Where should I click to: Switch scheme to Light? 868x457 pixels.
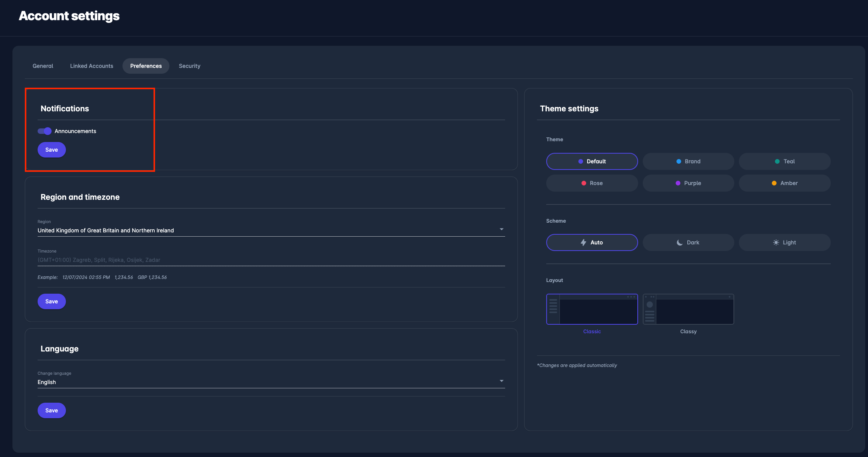pos(785,242)
